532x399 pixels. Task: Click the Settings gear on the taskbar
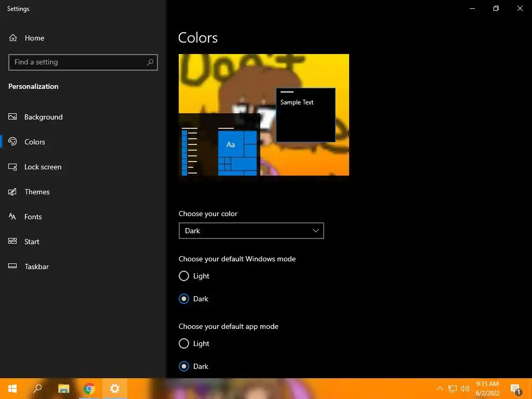point(115,389)
